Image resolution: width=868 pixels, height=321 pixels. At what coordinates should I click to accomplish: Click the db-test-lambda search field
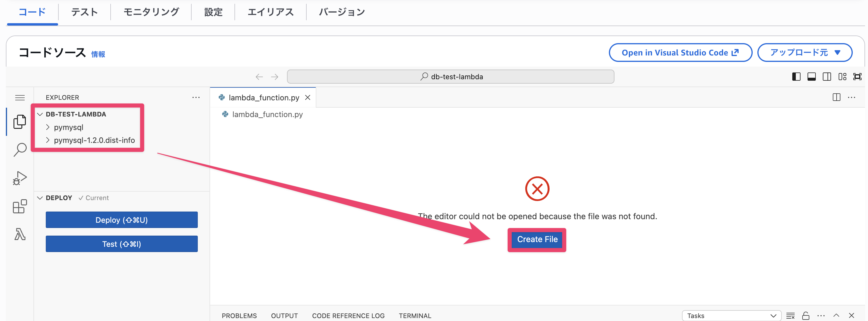click(450, 77)
